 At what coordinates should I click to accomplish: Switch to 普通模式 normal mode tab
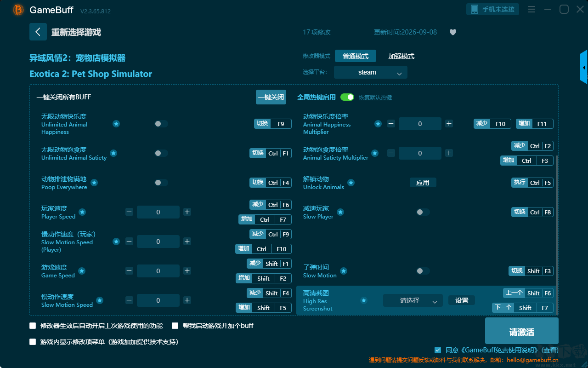click(x=356, y=56)
